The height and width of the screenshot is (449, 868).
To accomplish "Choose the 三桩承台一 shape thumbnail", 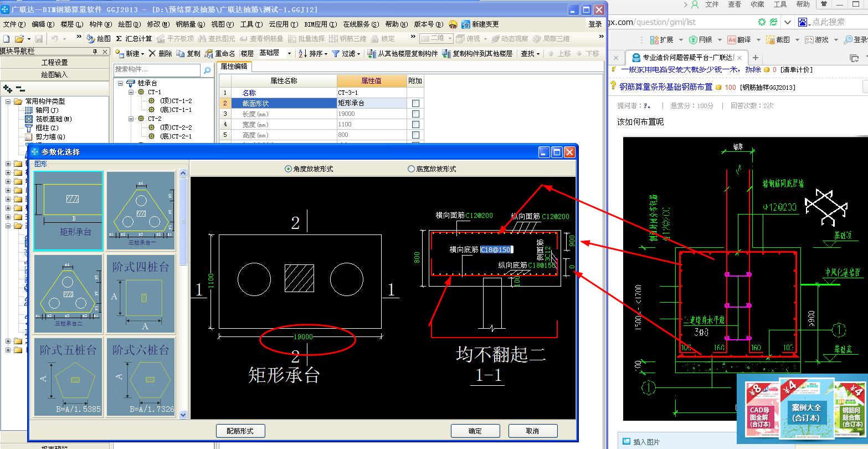I will [141, 210].
